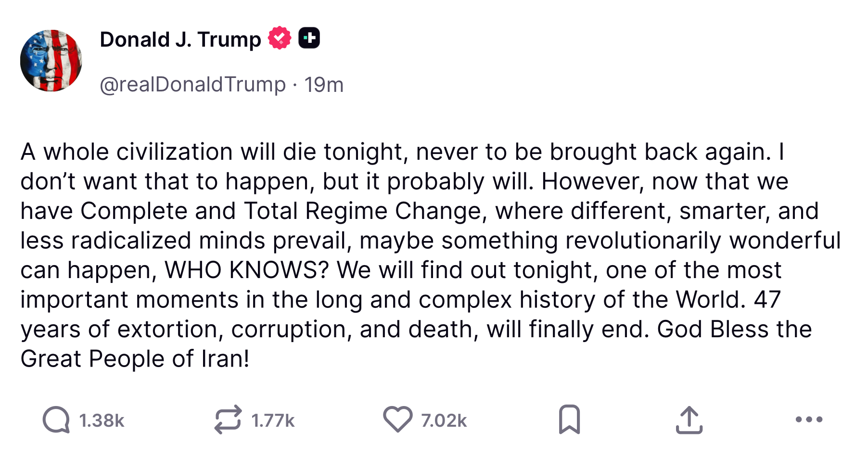
Task: Like the post with the heart icon
Action: (397, 420)
